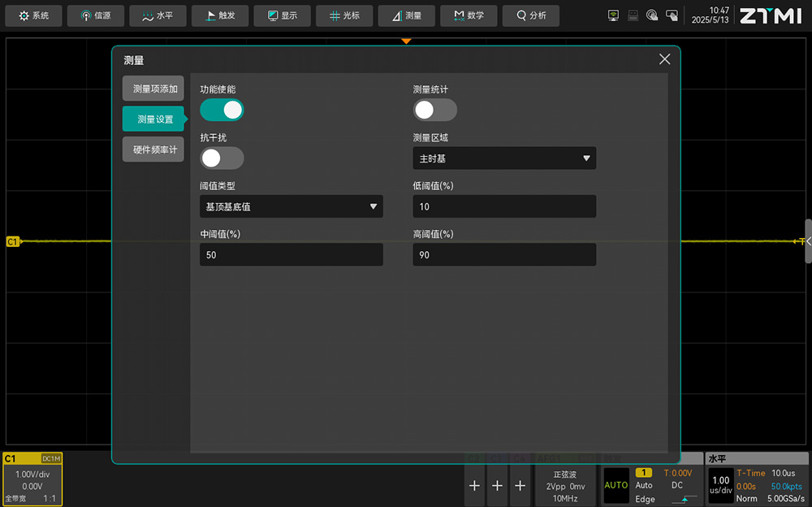Disable the 功能使能 toggle switch
The width and height of the screenshot is (812, 507).
222,110
